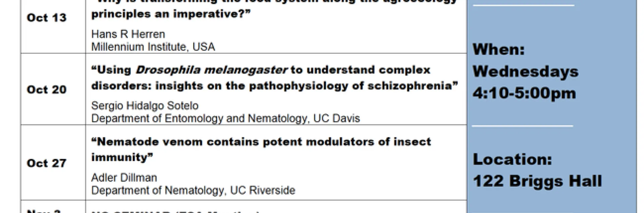The height and width of the screenshot is (213, 644).
Task: Select the speaker name Adler Dillman
Action: [x=124, y=178]
